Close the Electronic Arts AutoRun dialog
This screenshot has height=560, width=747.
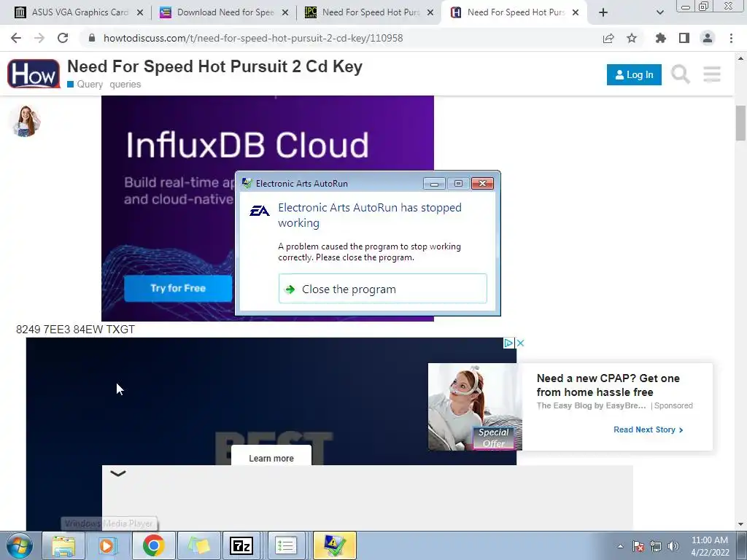tap(482, 184)
